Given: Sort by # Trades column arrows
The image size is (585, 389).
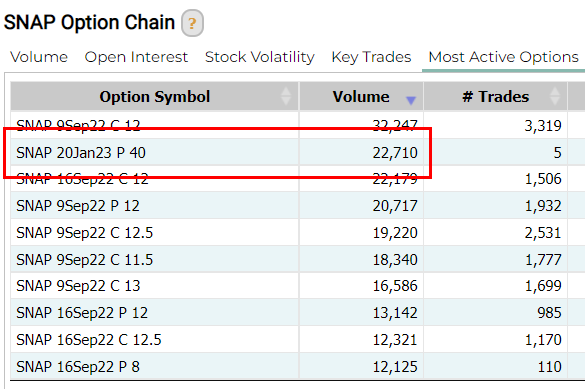Looking at the screenshot, I should (555, 96).
